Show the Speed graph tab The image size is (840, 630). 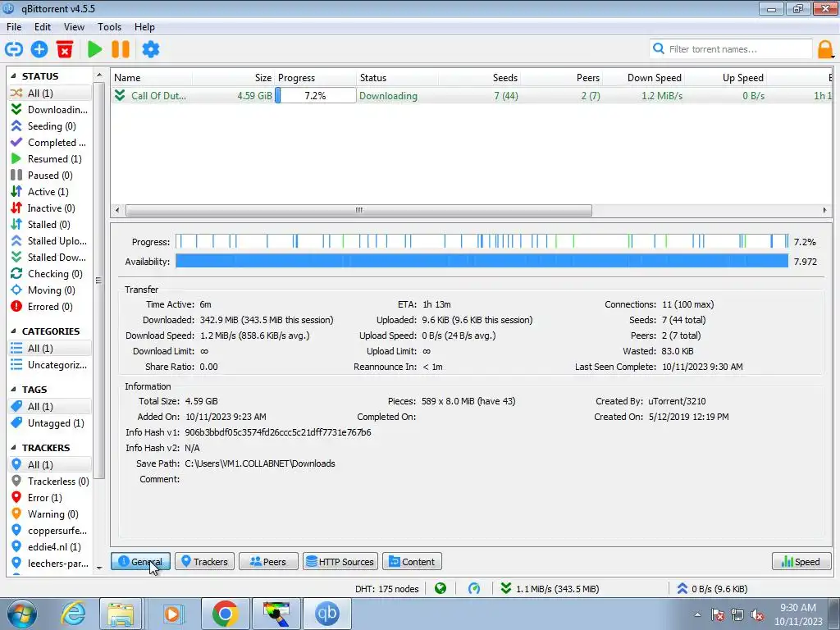point(801,561)
